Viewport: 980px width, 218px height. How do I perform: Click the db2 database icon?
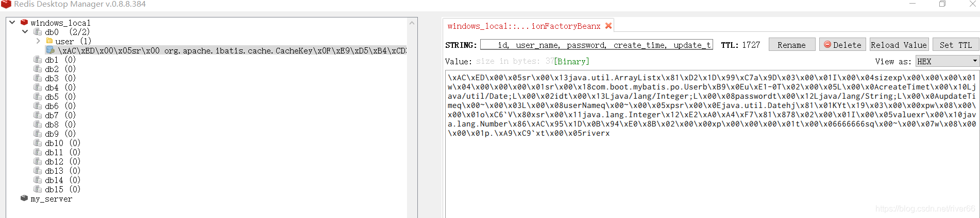tap(37, 69)
